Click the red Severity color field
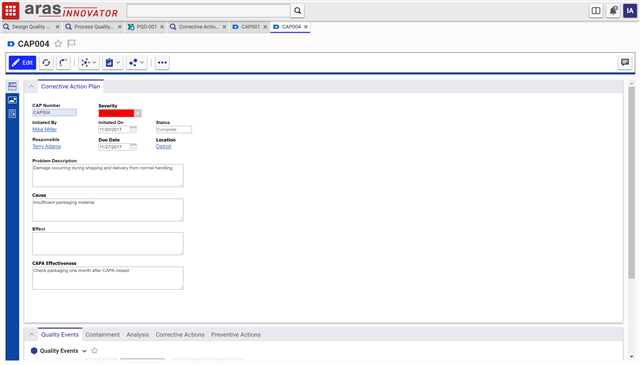 pyautogui.click(x=116, y=113)
